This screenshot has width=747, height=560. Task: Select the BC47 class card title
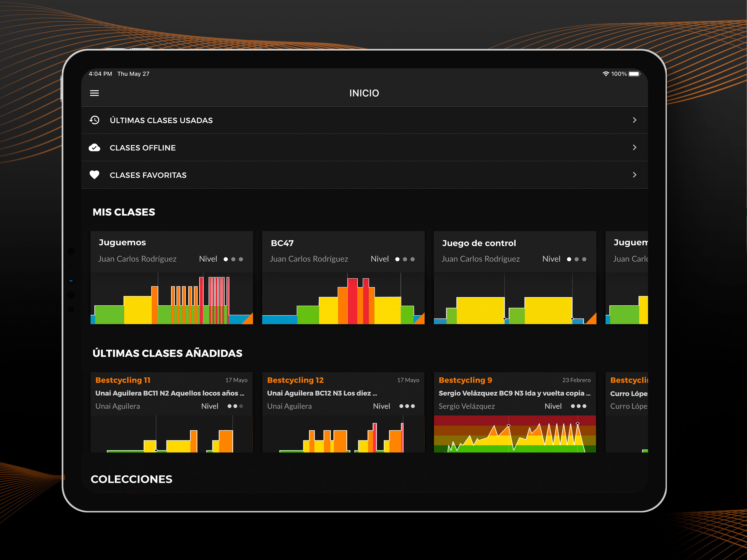coord(282,243)
